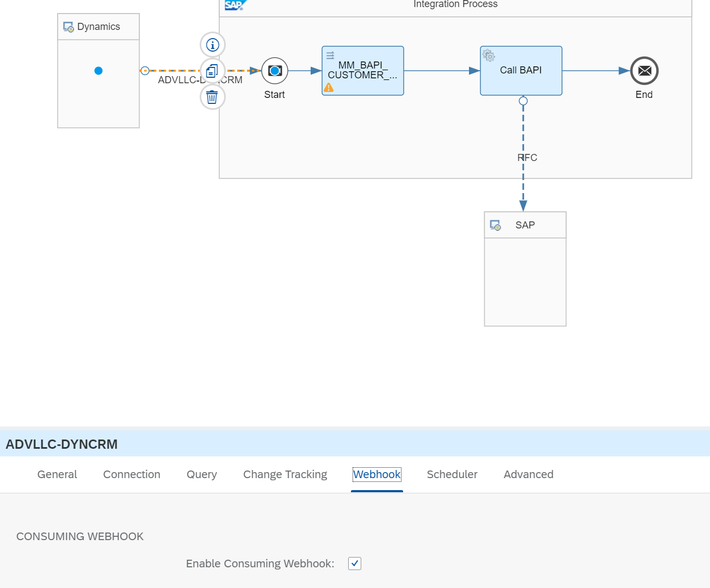Toggle Enable Consuming Webhook checkbox
710x588 pixels.
click(355, 564)
